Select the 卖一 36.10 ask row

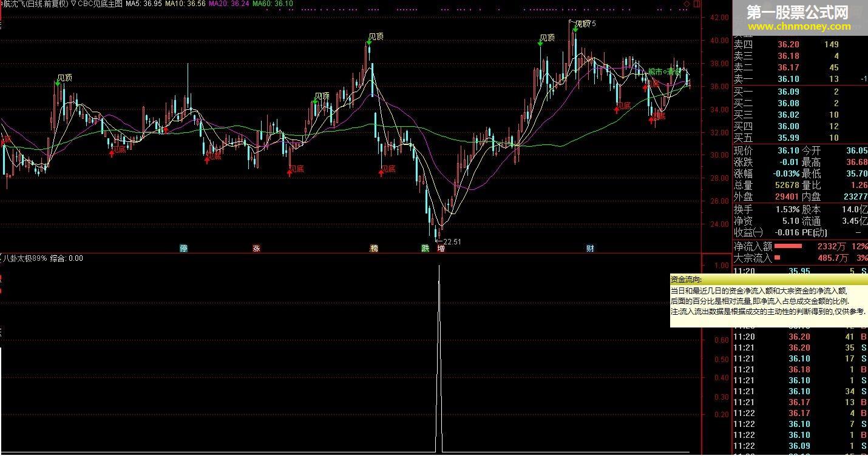click(800, 79)
